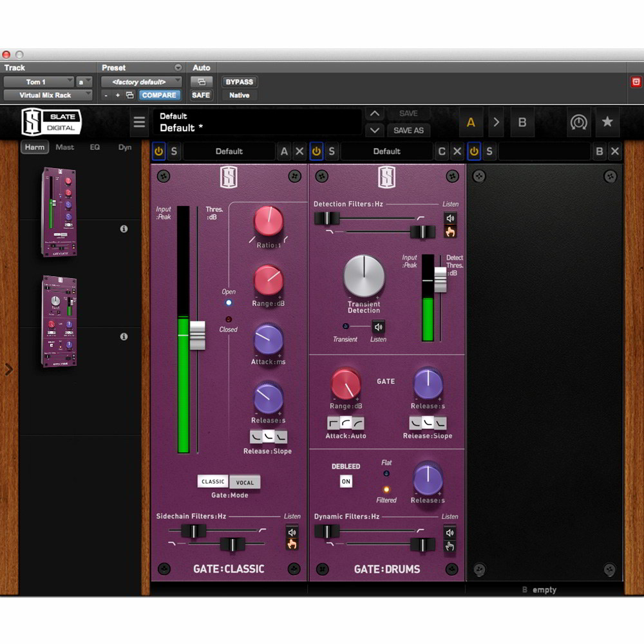Click the Native button
This screenshot has height=644, width=644.
click(240, 95)
